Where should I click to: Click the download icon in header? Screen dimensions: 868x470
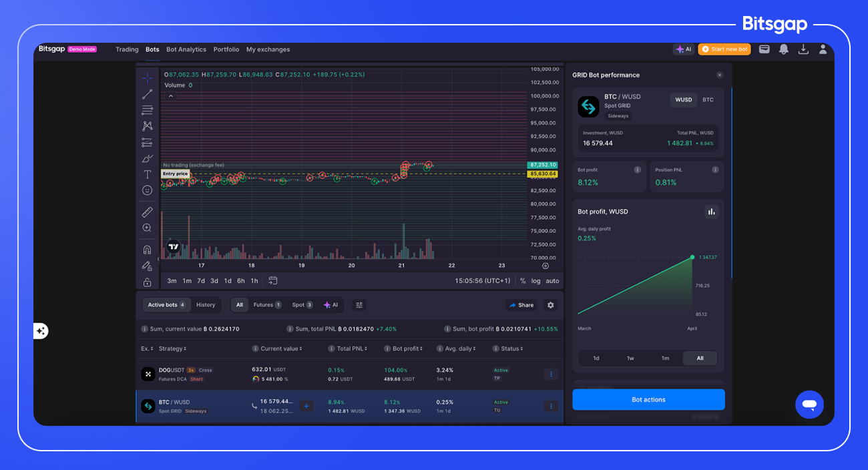click(x=804, y=49)
